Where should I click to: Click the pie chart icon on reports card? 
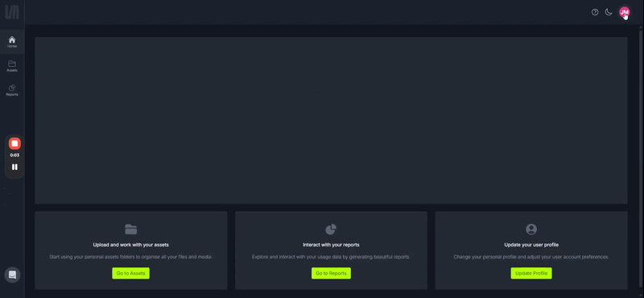(x=331, y=230)
